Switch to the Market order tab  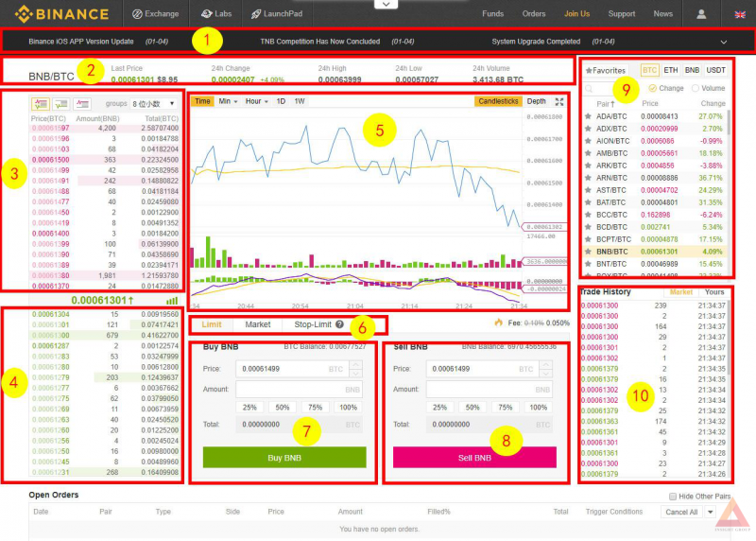point(257,324)
